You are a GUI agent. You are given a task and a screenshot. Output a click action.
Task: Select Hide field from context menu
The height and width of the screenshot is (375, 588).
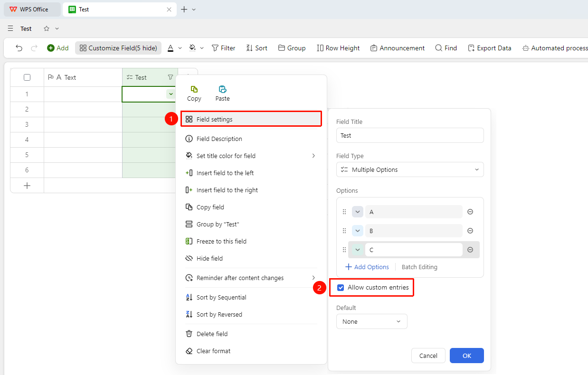[251, 258]
